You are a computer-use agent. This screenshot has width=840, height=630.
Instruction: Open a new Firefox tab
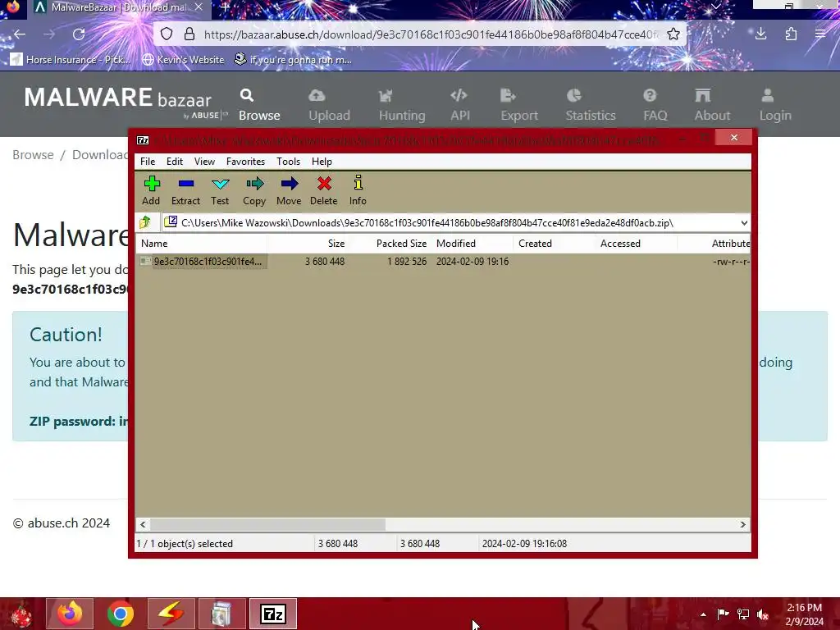click(226, 7)
